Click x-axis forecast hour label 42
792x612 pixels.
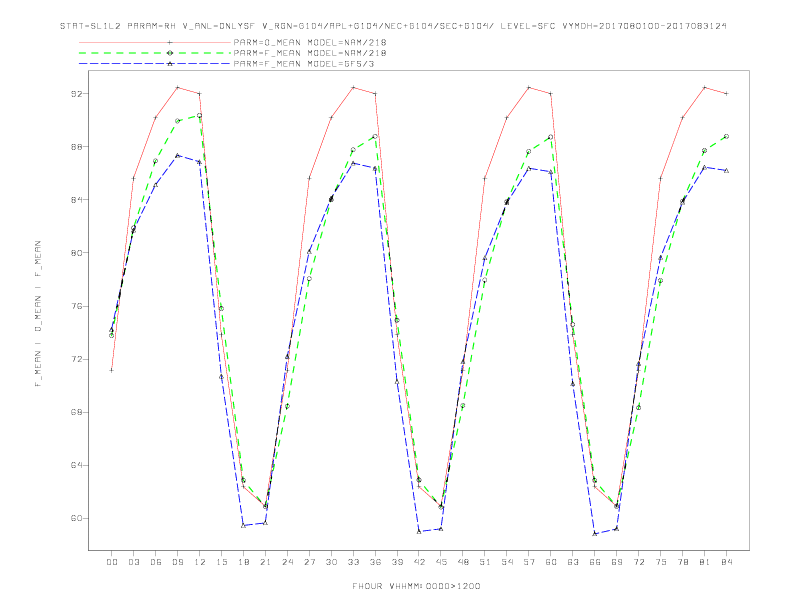pos(419,562)
